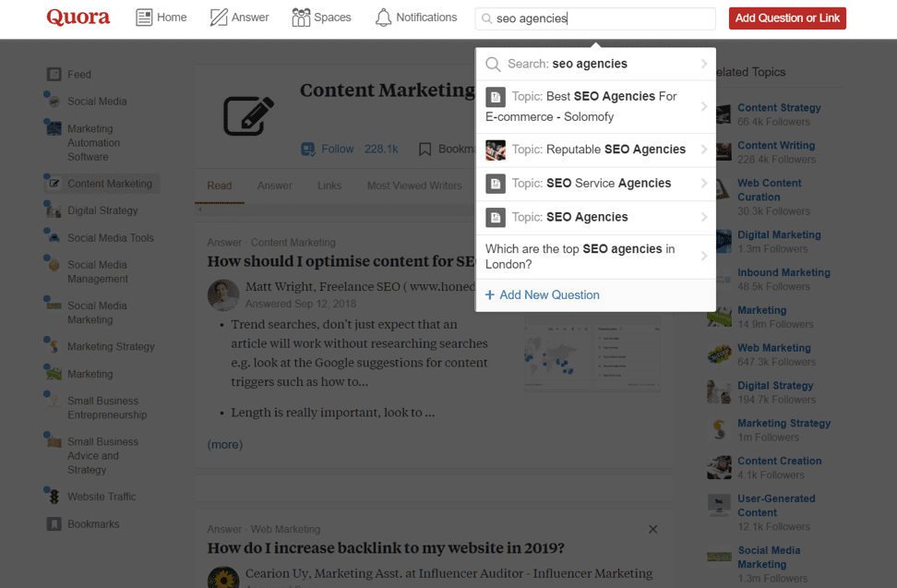The width and height of the screenshot is (897, 588).
Task: Expand the Content Strategy related topic
Action: (779, 107)
